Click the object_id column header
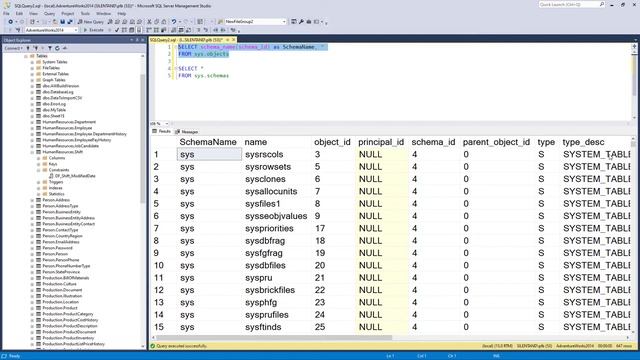This screenshot has height=360, width=640. pos(332,142)
